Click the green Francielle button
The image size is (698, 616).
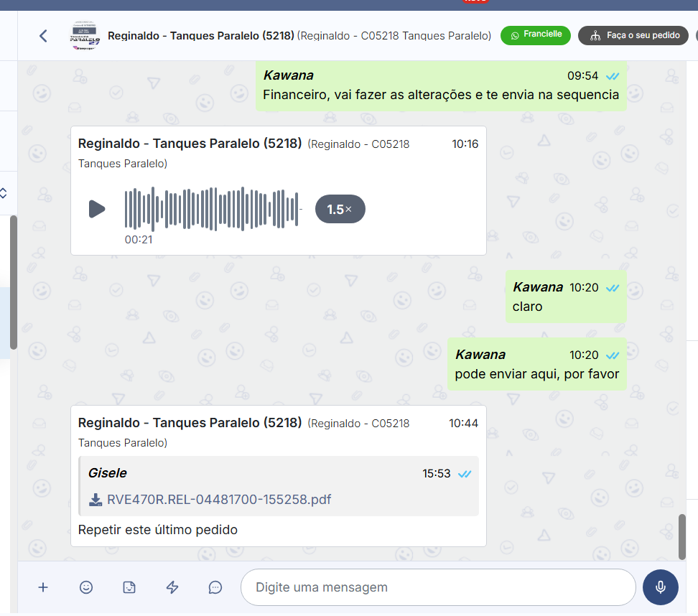(x=535, y=35)
